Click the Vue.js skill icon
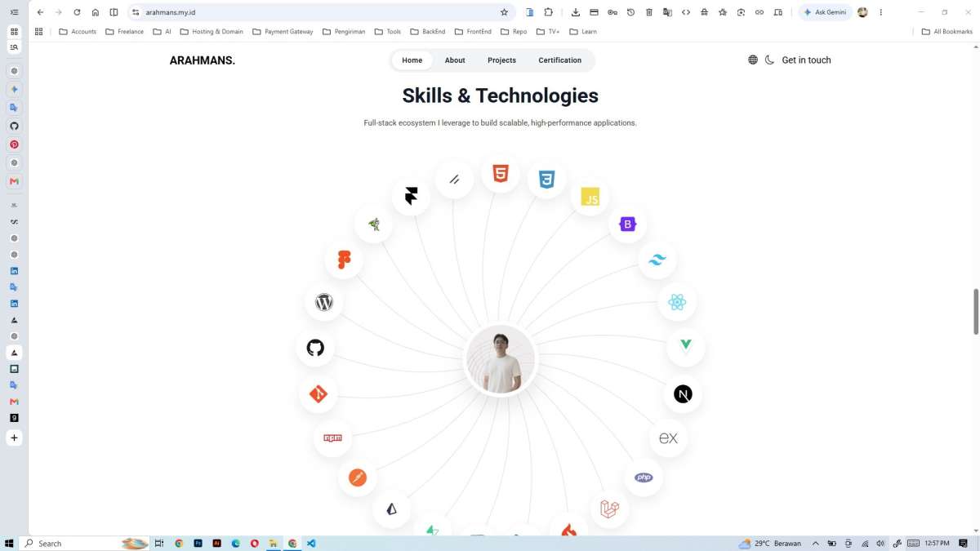Screen dimensions: 980x551 point(686,347)
